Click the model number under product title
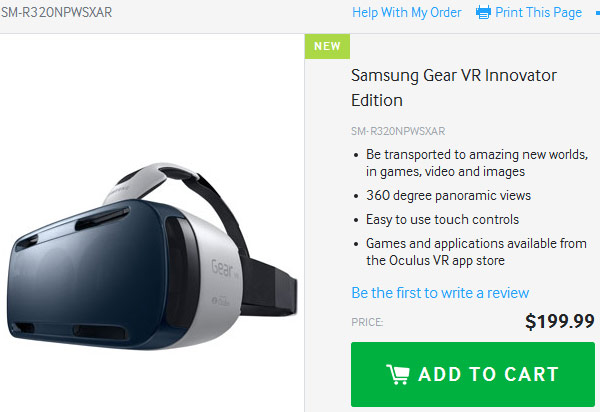600x412 pixels. [x=398, y=131]
